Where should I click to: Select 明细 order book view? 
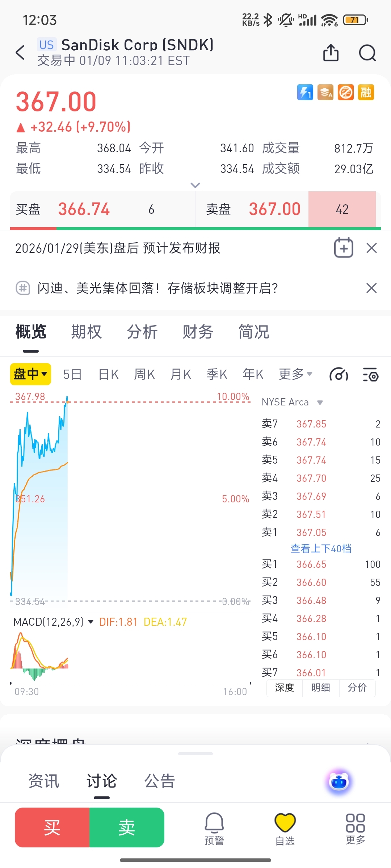coord(321,688)
